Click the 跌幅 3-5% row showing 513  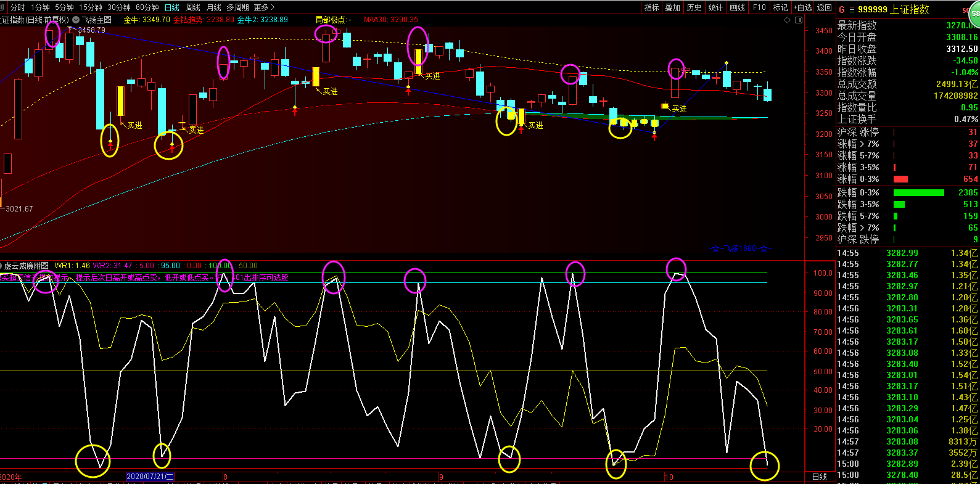pos(908,204)
